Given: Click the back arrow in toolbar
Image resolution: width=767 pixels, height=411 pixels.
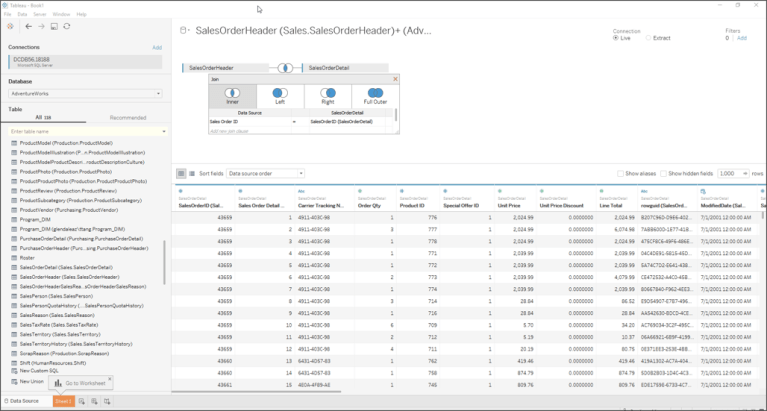Looking at the screenshot, I should click(x=29, y=26).
